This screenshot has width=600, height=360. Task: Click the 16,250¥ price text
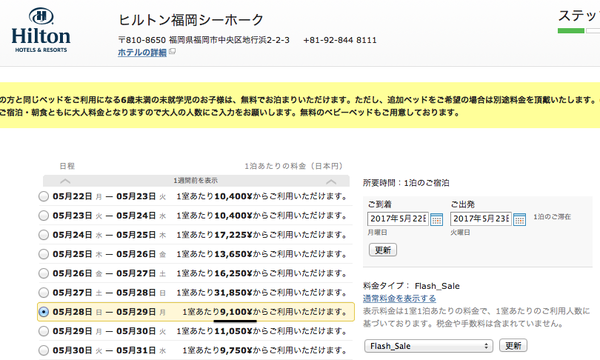point(233,273)
